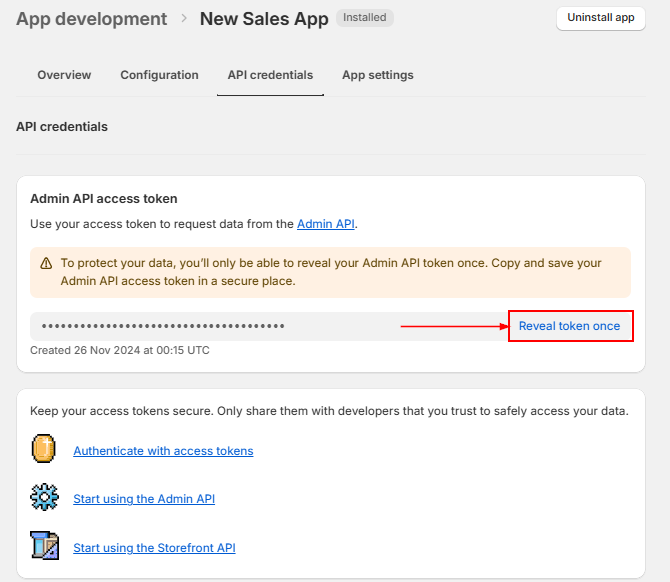Click the token creation date text

click(x=120, y=350)
